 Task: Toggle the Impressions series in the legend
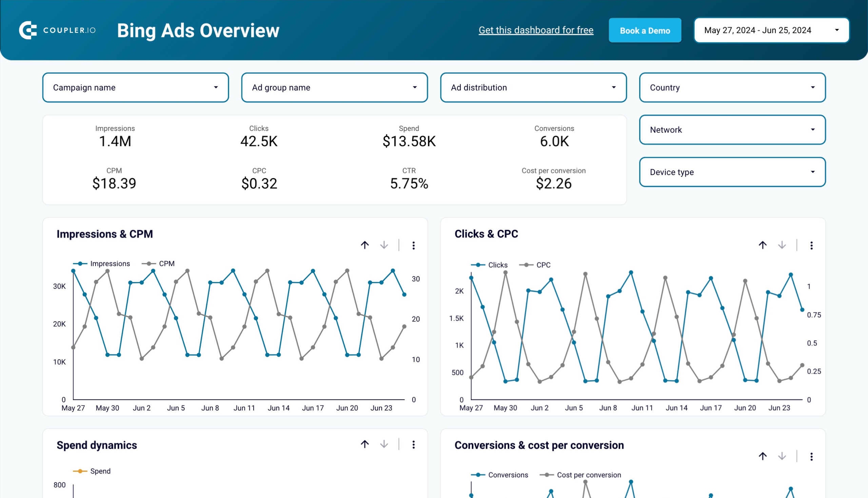coord(110,263)
